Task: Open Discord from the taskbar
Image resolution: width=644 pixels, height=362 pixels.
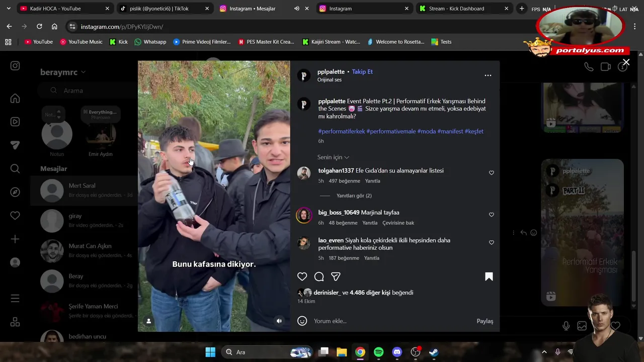Action: [x=397, y=352]
